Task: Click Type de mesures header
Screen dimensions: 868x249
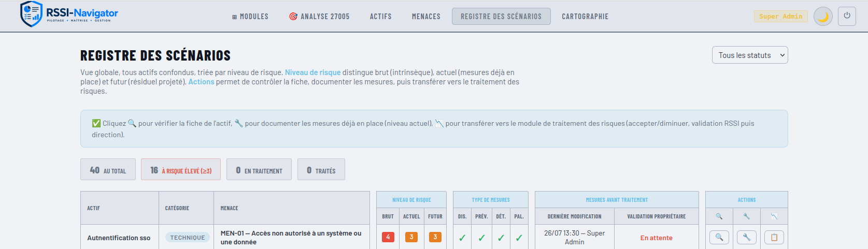Action: (491, 200)
